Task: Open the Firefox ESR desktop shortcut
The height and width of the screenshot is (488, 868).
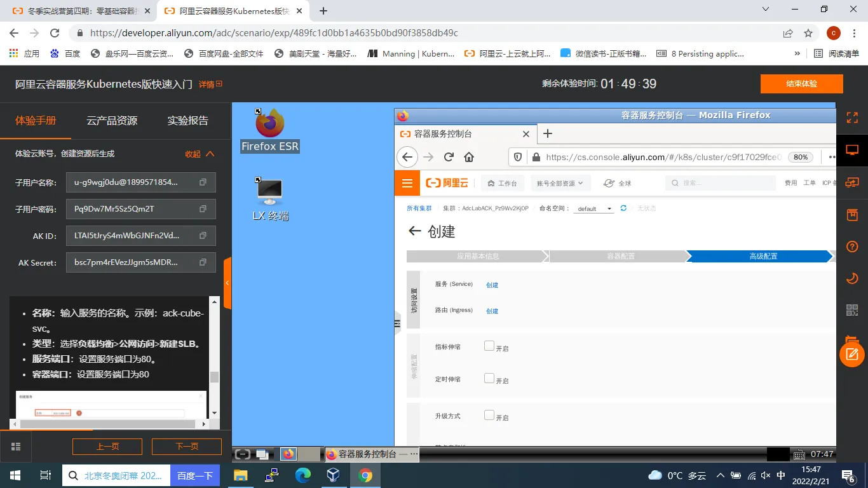Action: click(x=270, y=130)
